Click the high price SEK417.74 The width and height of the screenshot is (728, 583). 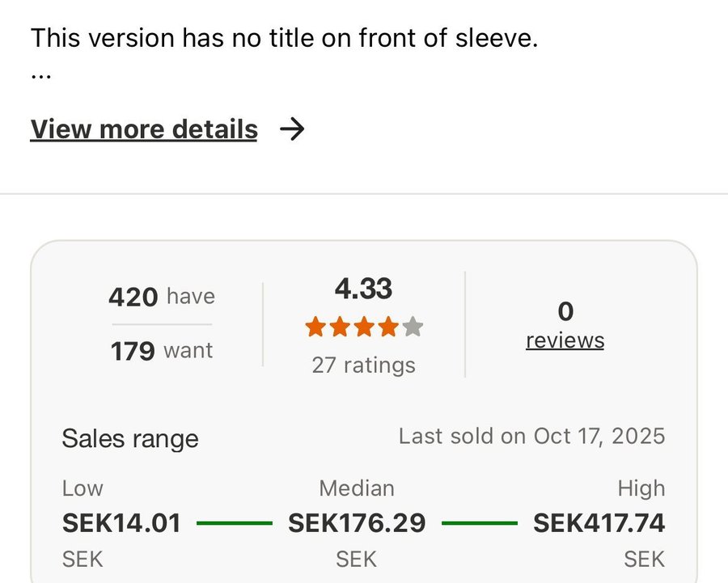[599, 523]
